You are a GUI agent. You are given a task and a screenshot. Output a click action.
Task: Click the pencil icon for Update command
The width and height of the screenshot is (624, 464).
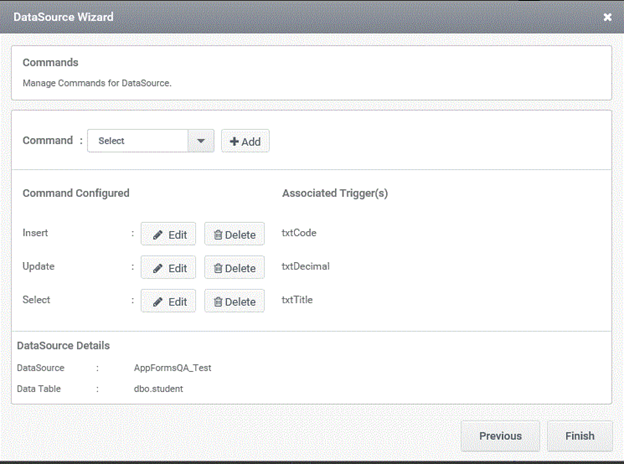[x=158, y=269]
